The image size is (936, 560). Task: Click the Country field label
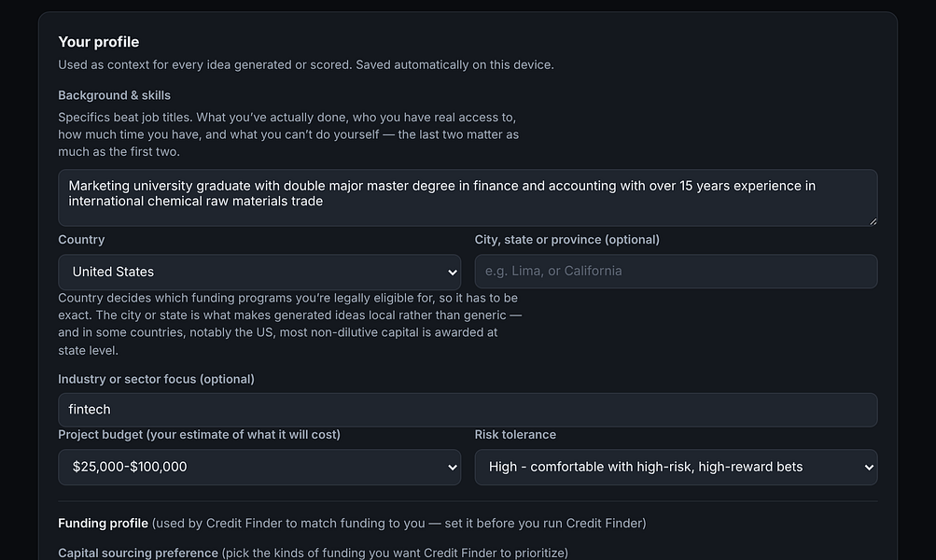[x=81, y=240]
